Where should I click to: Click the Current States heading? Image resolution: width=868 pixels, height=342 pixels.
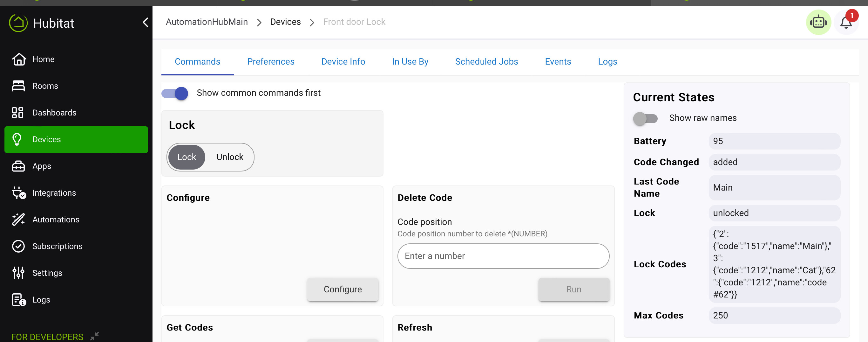coord(674,97)
